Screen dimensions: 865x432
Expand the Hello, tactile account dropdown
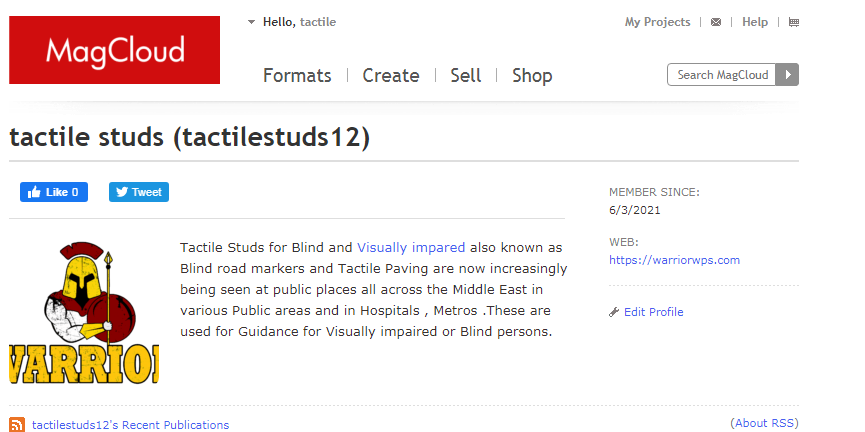coord(252,22)
